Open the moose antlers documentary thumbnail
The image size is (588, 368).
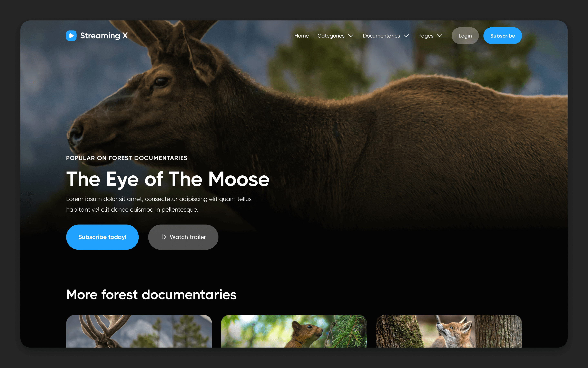139,331
